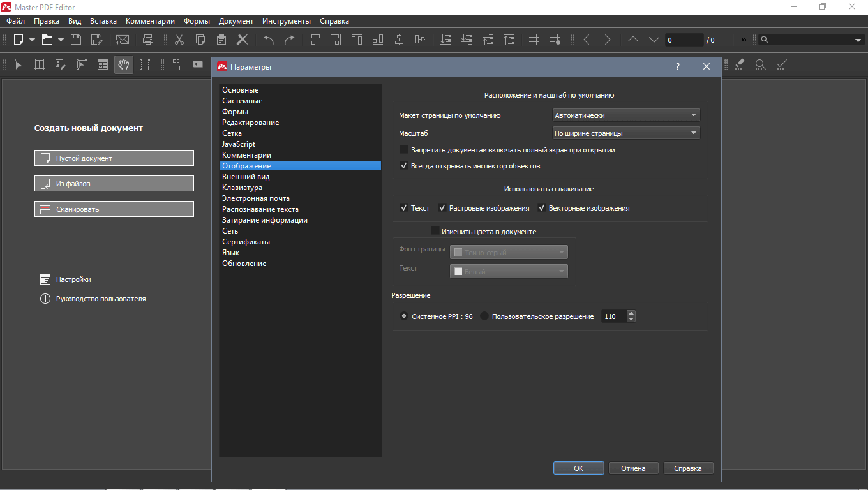Viewport: 868px width, 490px height.
Task: Uncheck 'Всегда открывать инспектор объектов'
Action: (x=403, y=166)
